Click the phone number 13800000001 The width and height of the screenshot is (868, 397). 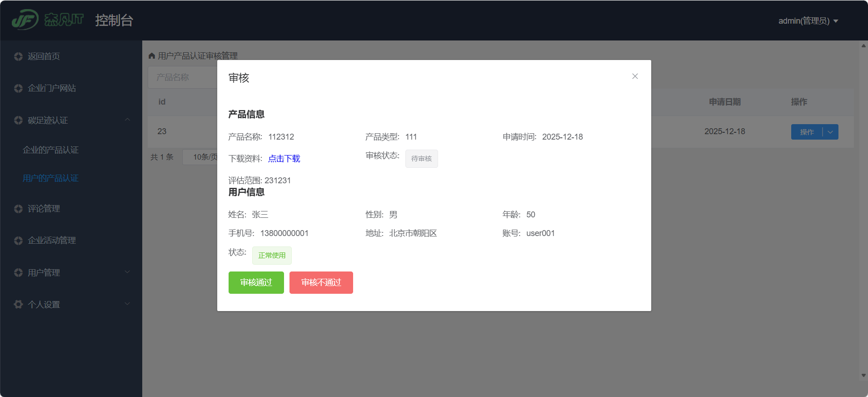coord(284,233)
